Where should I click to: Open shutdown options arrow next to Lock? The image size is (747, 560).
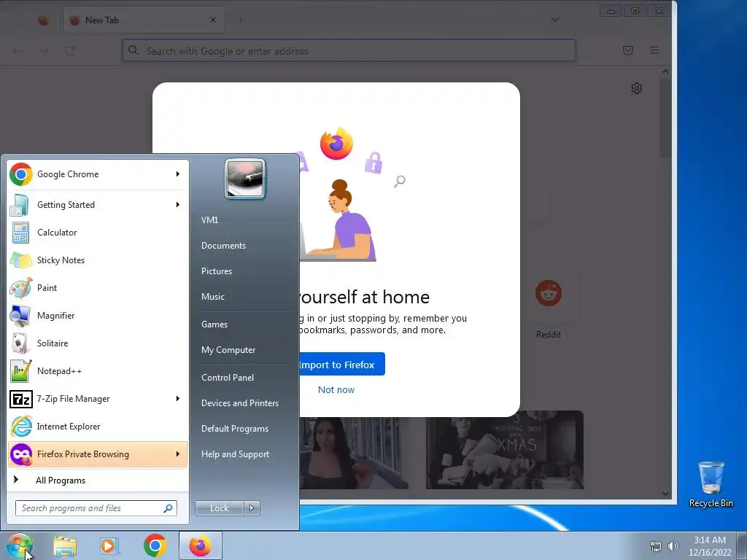coord(252,508)
